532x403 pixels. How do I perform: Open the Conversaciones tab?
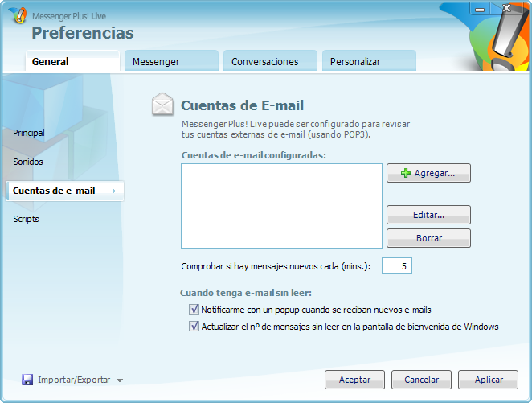click(x=264, y=62)
